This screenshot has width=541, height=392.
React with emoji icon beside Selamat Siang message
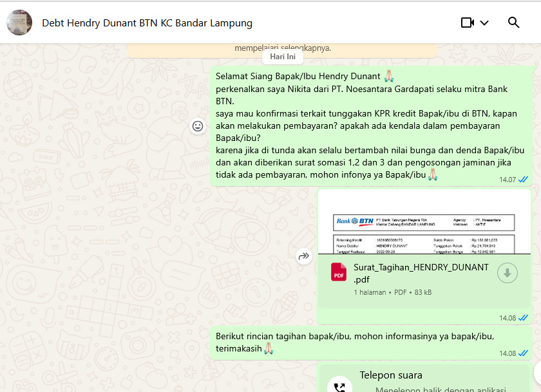click(x=198, y=126)
